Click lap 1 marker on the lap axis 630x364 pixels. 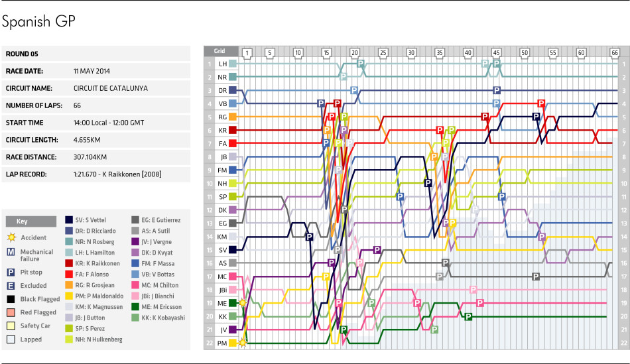click(x=246, y=52)
